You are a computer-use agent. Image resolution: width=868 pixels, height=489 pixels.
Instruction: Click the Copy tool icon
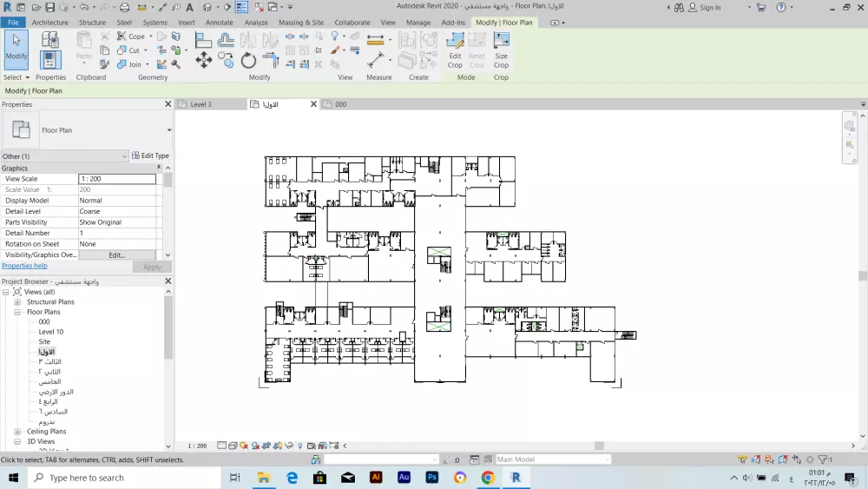coord(227,60)
